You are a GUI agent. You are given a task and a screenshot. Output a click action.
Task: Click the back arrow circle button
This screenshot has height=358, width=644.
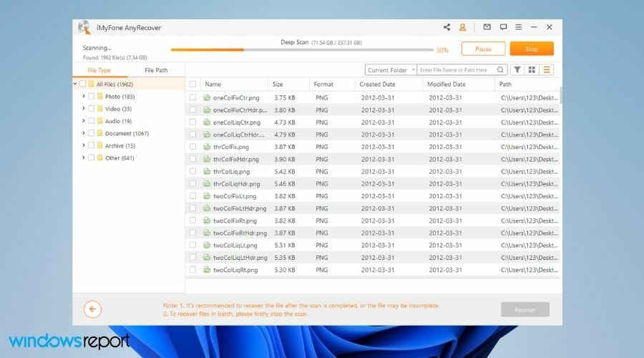click(92, 309)
